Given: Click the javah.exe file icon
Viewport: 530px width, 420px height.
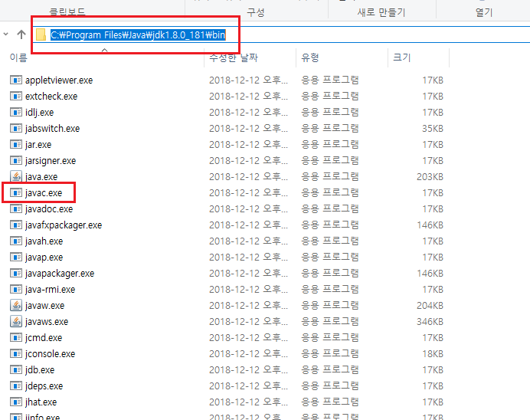Looking at the screenshot, I should coord(16,241).
